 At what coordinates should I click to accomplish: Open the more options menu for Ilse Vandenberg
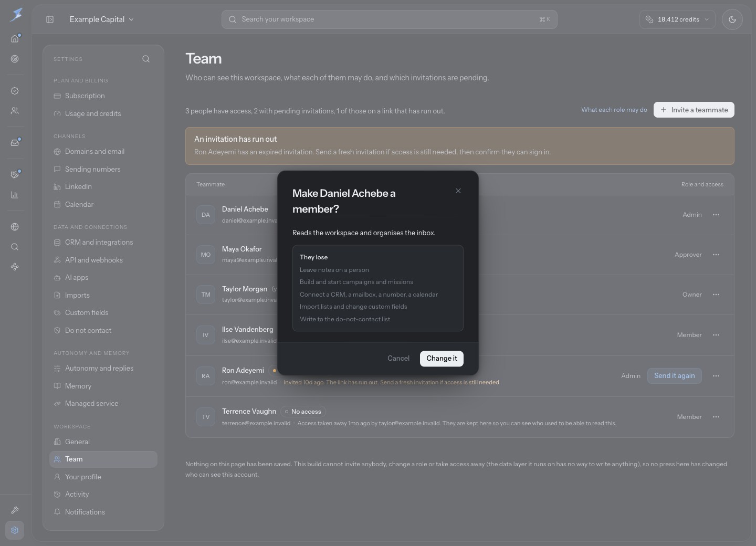[x=716, y=335]
